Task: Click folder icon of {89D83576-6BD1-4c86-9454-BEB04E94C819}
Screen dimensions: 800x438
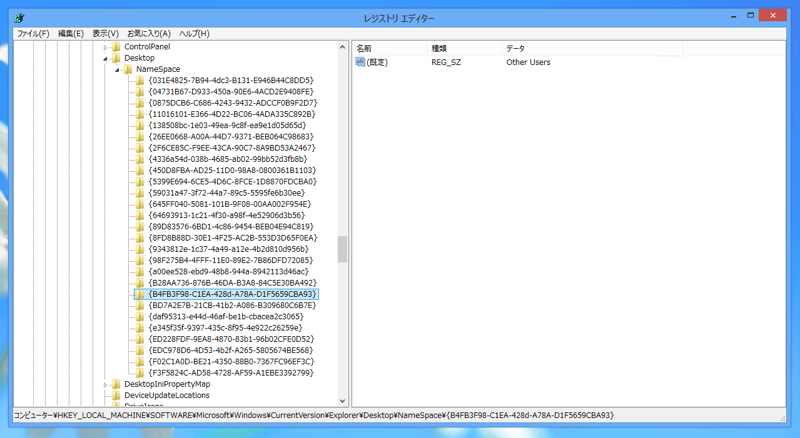Action: click(x=140, y=227)
